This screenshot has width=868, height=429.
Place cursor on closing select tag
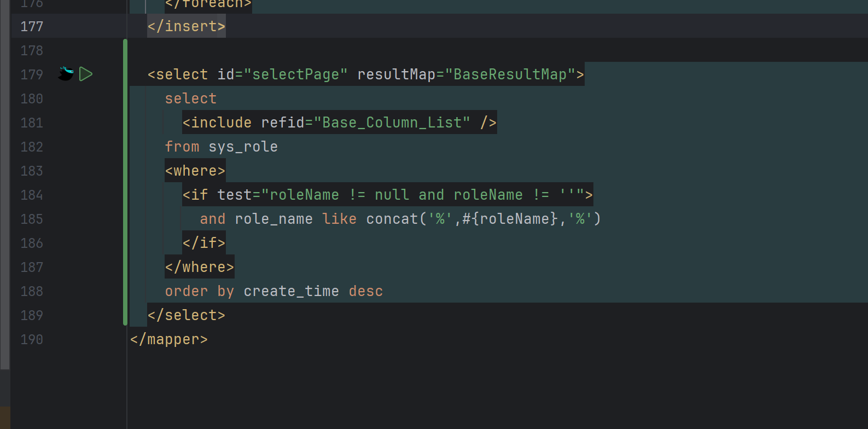(x=187, y=315)
